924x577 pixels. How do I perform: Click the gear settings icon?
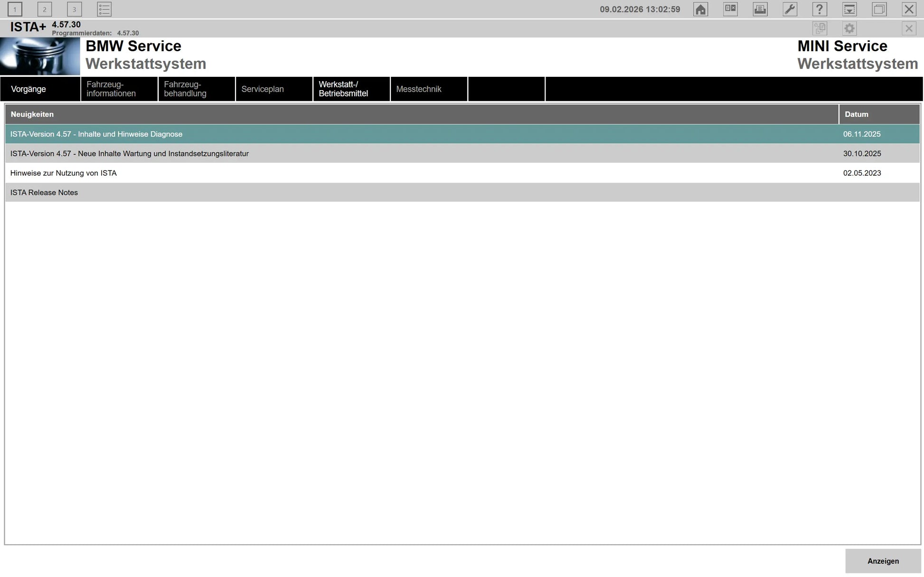(849, 28)
